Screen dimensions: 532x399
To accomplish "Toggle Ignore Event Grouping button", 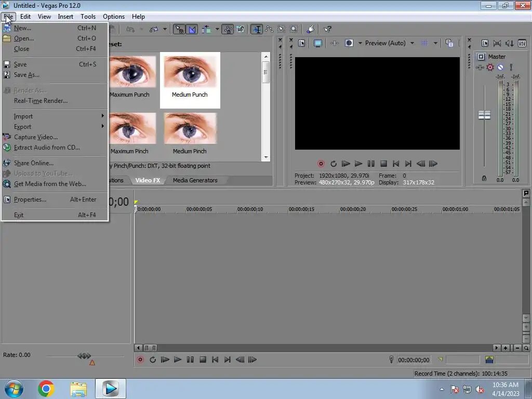I will [241, 30].
